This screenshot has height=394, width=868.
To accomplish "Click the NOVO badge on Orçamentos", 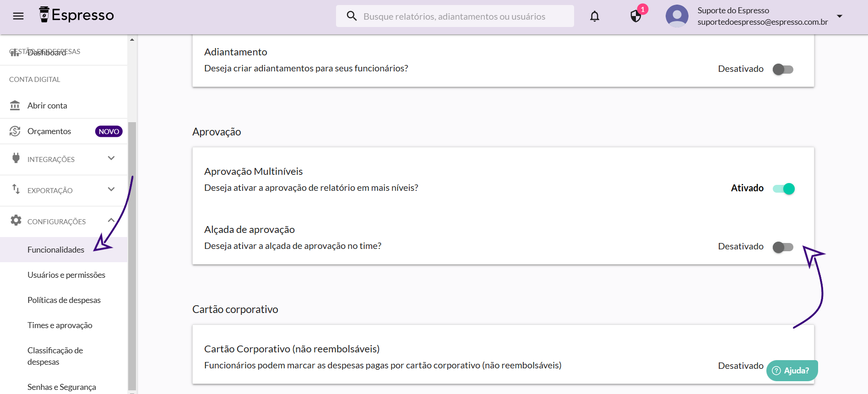I will [109, 131].
